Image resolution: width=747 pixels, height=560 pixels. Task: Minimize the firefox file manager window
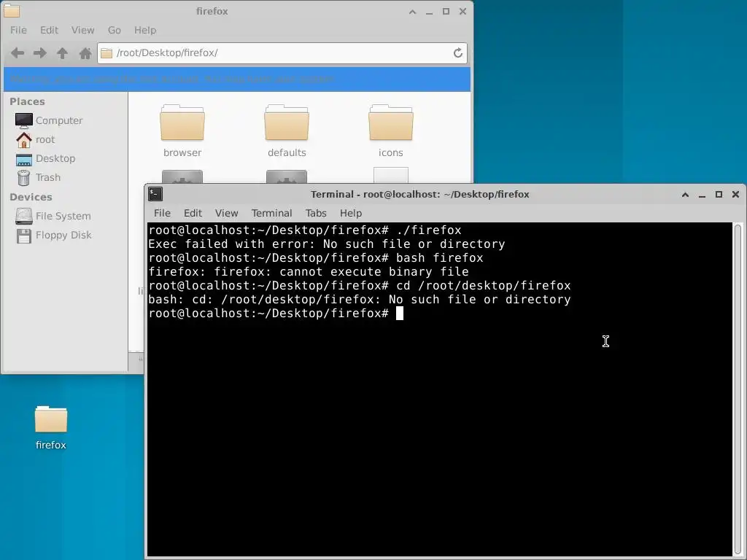[x=429, y=12]
